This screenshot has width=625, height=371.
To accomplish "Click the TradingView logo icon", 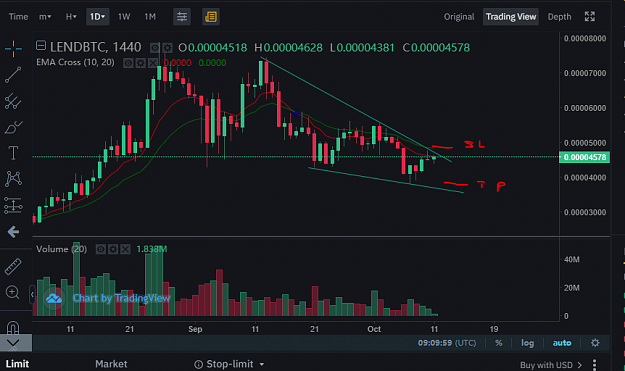I will [x=53, y=298].
